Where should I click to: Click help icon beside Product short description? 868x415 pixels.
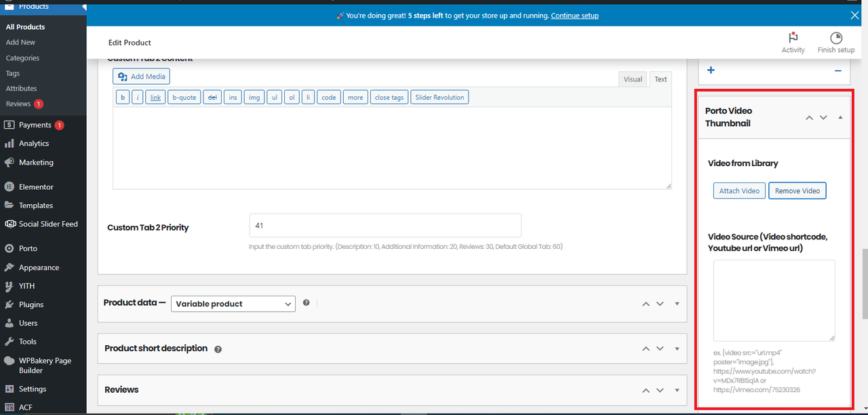click(x=218, y=349)
